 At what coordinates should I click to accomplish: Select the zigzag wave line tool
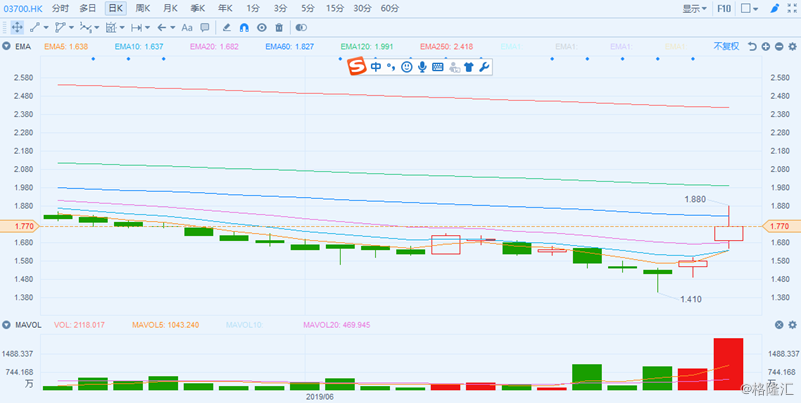point(85,27)
